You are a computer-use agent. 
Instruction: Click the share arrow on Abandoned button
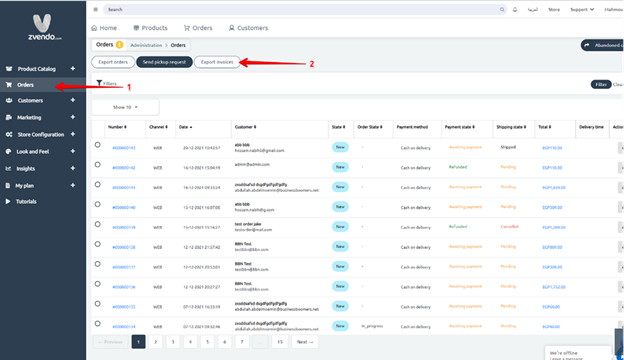[x=587, y=45]
